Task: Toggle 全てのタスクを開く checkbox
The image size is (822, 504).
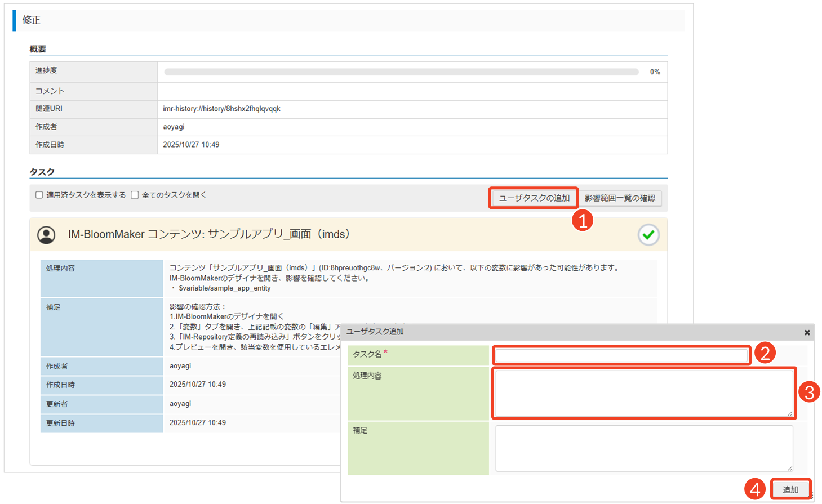Action: point(135,195)
